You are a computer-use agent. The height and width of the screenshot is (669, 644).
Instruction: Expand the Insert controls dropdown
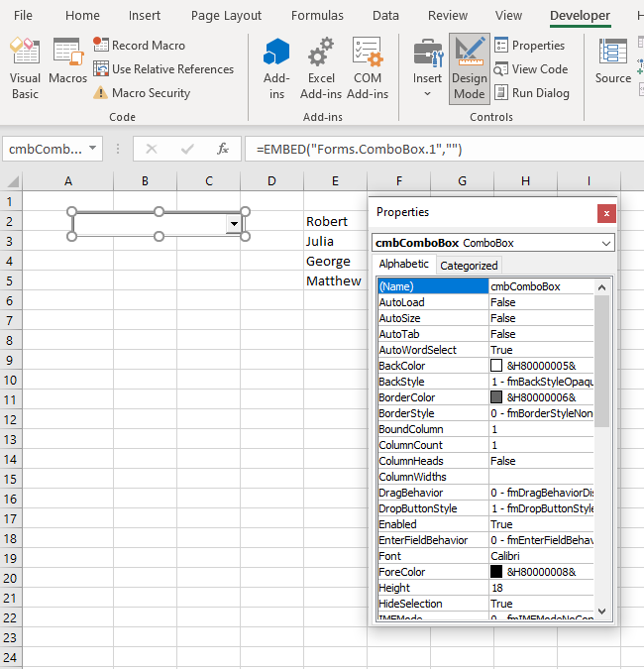coord(427,93)
